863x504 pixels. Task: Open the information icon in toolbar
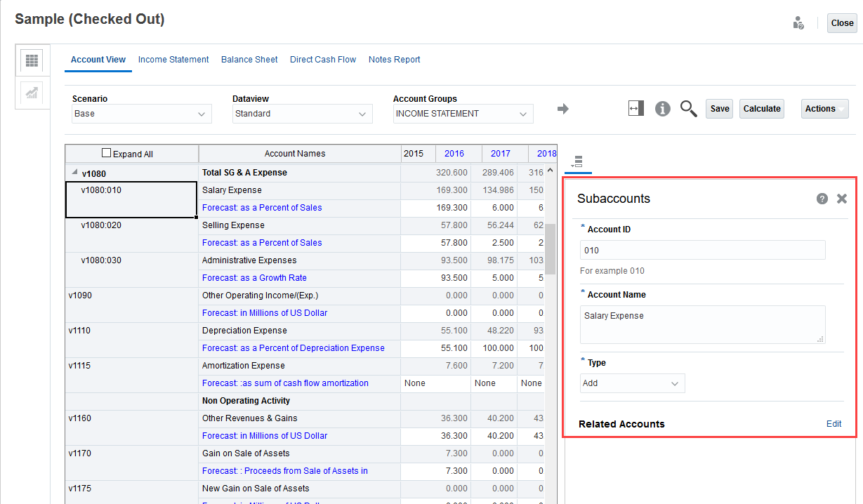[662, 109]
